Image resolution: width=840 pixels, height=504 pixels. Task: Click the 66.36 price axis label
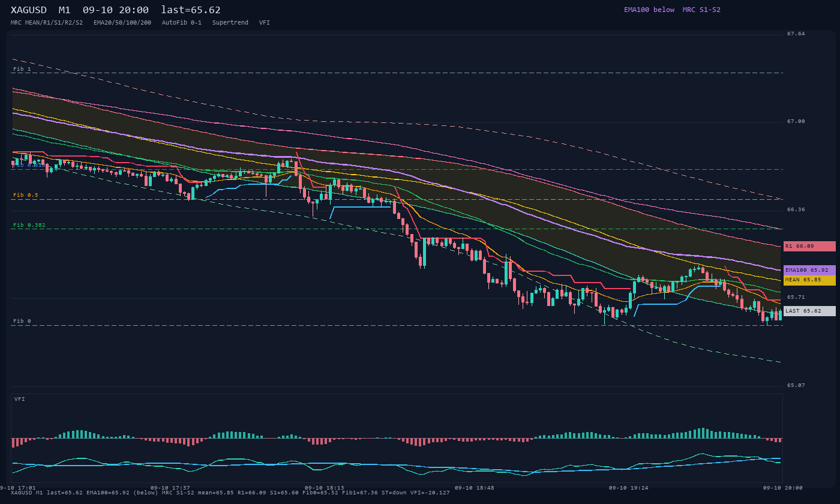[x=796, y=209]
